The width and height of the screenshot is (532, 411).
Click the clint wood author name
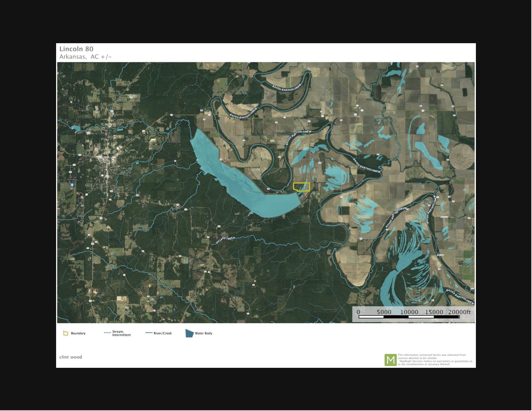point(71,357)
